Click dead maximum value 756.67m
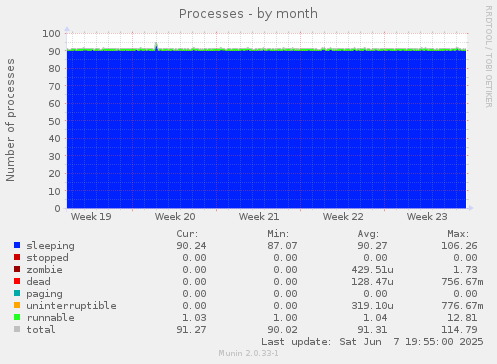The image size is (497, 364). coord(462,282)
